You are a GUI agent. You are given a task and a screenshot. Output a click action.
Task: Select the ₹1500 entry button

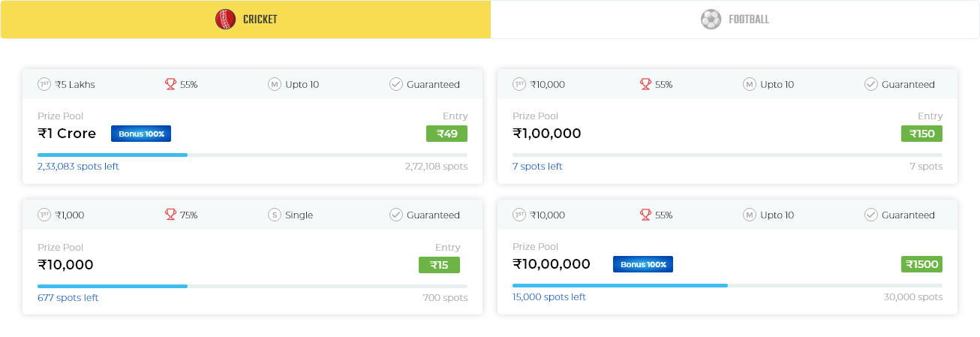click(921, 264)
